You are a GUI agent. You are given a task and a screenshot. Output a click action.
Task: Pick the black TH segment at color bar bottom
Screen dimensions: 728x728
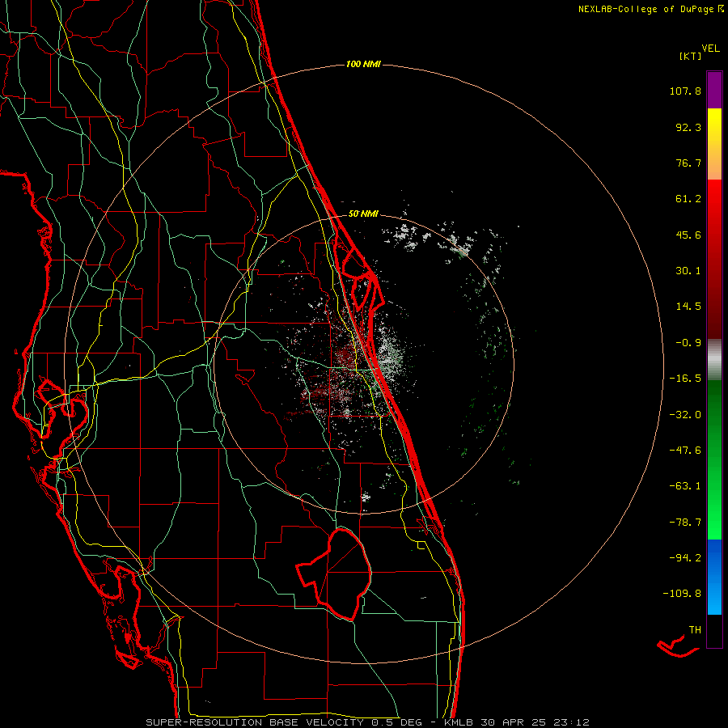tap(714, 630)
